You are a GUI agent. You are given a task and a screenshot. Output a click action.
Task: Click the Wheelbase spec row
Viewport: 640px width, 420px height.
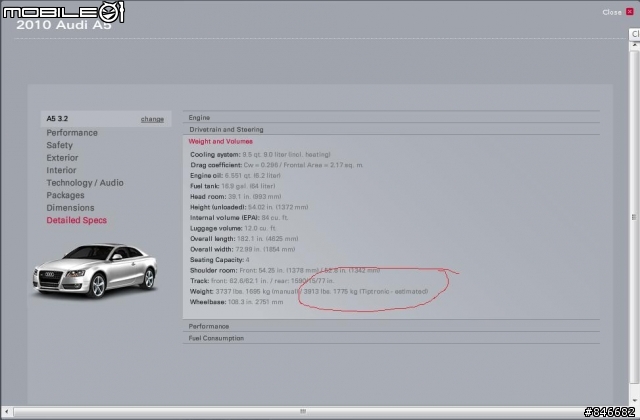pyautogui.click(x=236, y=302)
